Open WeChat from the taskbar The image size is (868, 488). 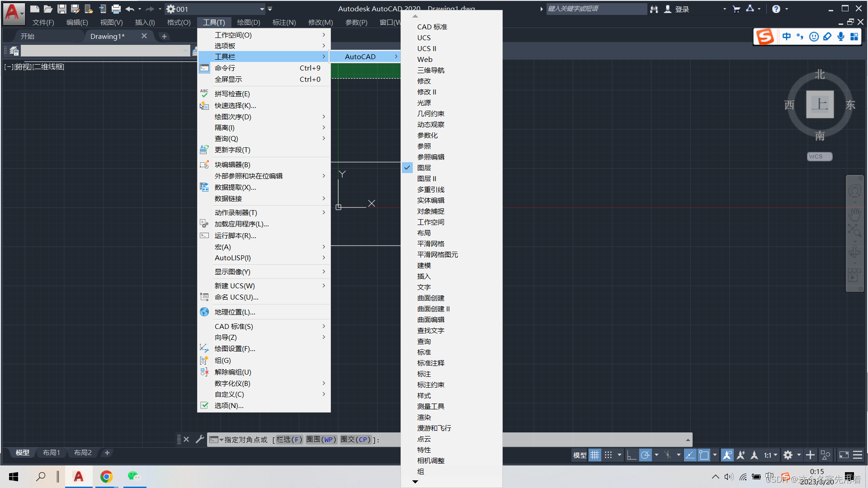(134, 476)
